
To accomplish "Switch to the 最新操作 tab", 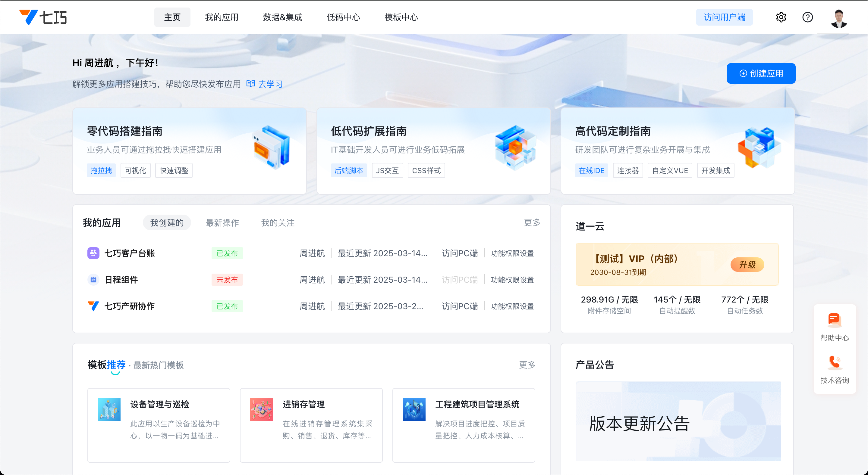I will pyautogui.click(x=222, y=223).
